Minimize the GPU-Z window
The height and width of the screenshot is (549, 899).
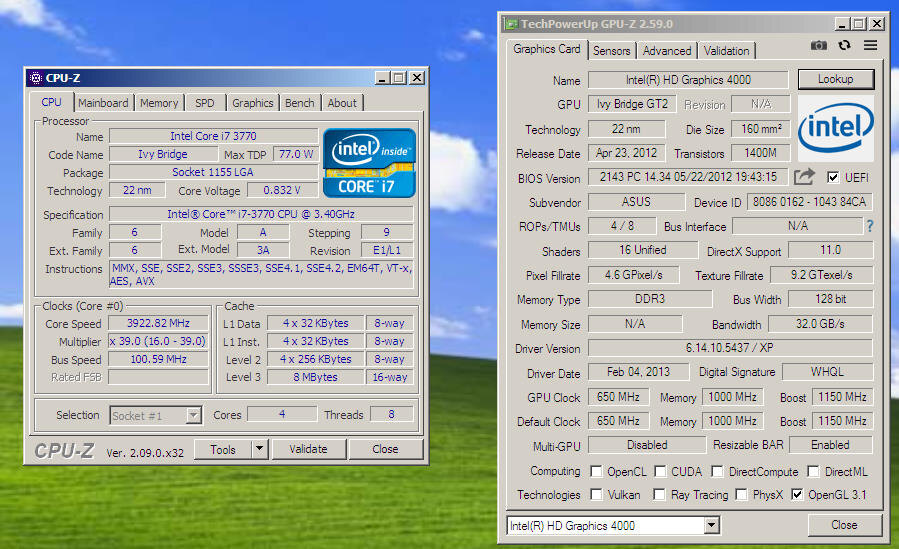tap(842, 24)
